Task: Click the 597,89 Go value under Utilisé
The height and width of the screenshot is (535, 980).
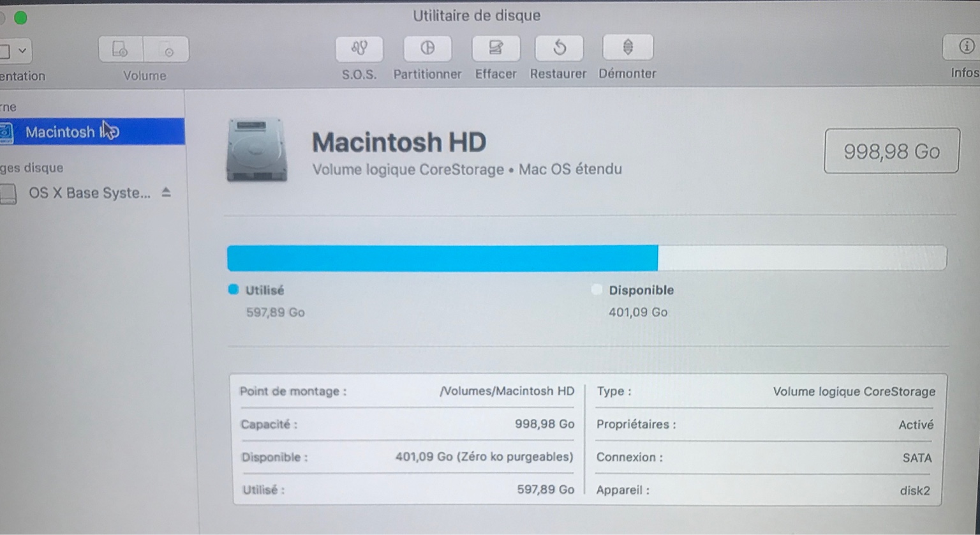Action: click(x=276, y=312)
